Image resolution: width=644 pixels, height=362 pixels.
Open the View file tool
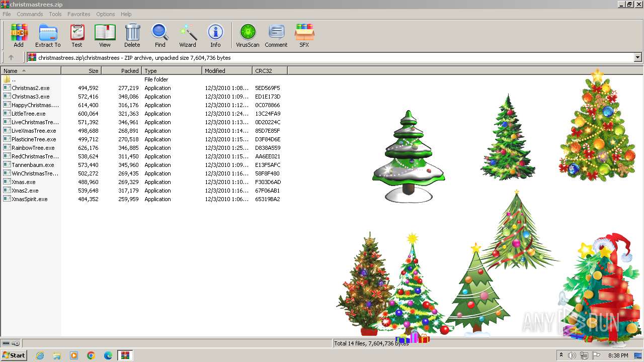105,35
